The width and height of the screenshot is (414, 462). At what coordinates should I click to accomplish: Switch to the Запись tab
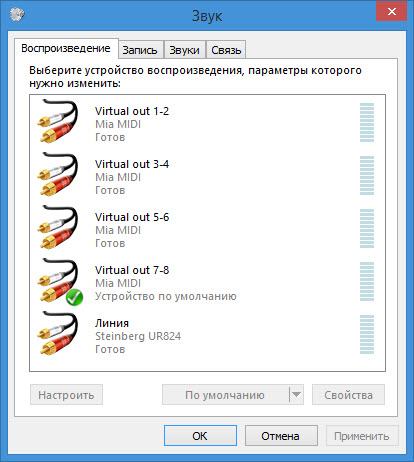(140, 50)
